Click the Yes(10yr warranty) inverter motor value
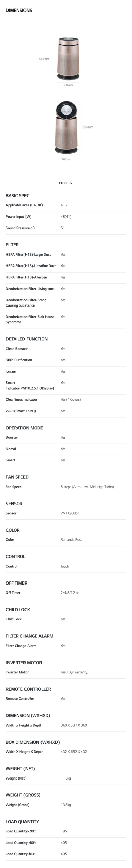 coord(75,672)
